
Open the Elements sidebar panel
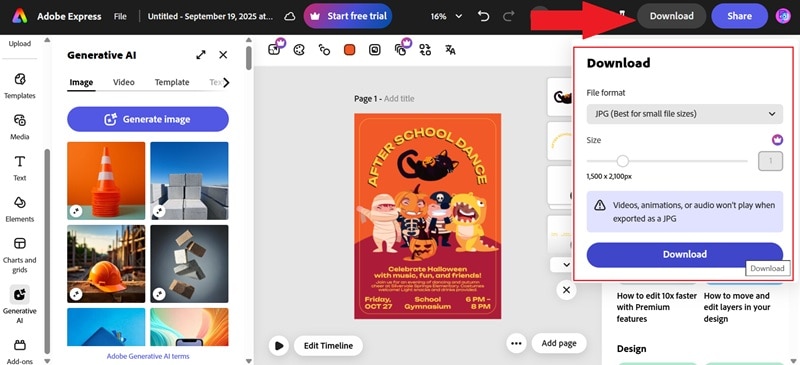pyautogui.click(x=20, y=209)
